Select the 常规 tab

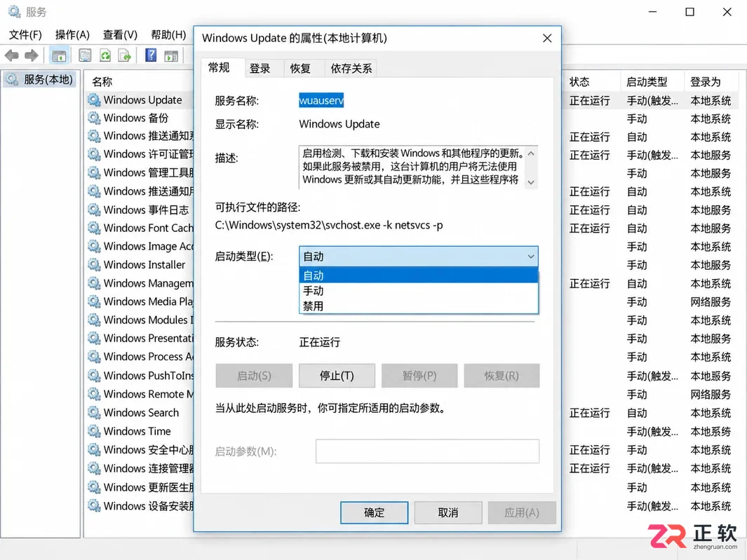(219, 67)
